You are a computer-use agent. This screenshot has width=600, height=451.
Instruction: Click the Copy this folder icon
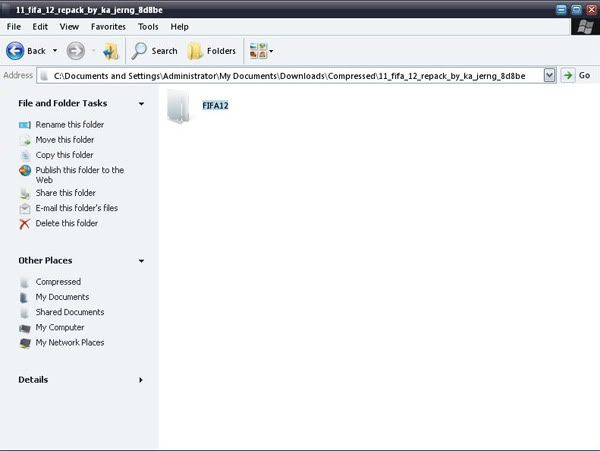(25, 156)
